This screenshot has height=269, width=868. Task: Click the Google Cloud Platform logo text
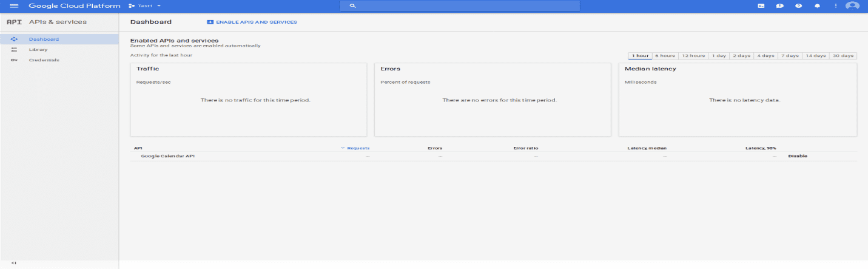(74, 5)
